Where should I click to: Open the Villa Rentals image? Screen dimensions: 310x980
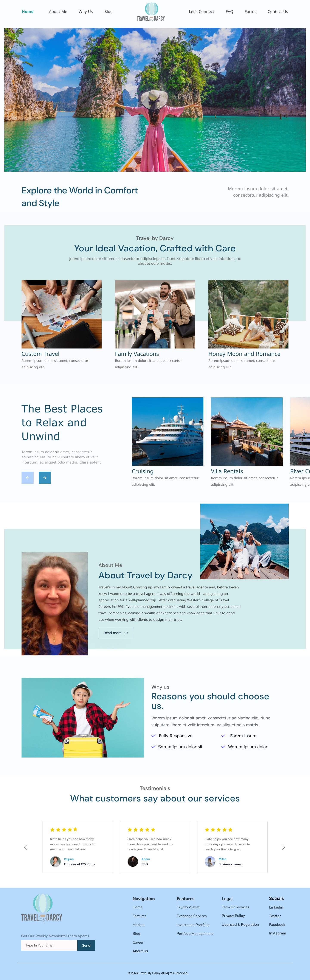247,431
